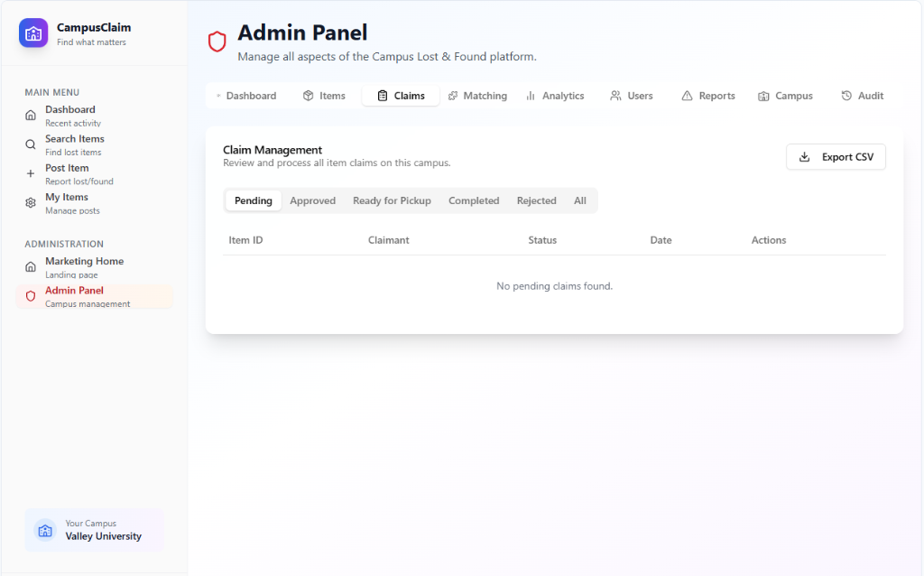
Task: Click the Dashboard home icon in the sidebar
Action: click(31, 115)
